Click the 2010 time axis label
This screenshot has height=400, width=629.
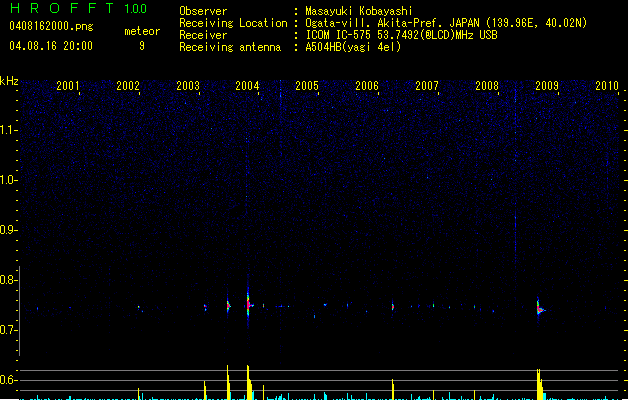click(x=607, y=86)
